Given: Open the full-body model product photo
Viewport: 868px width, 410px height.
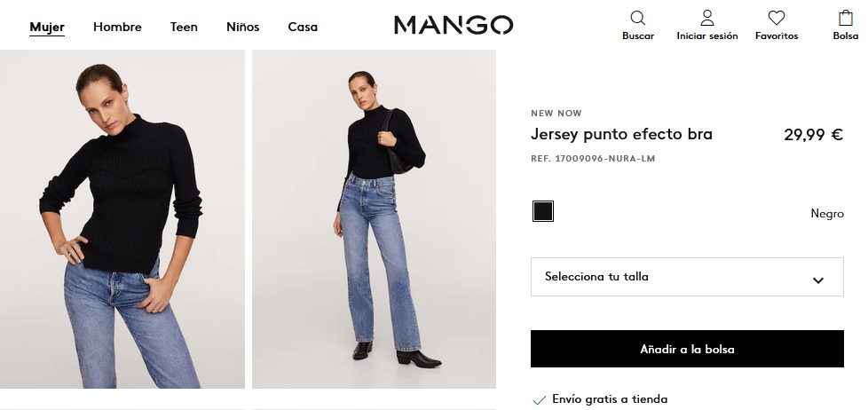Looking at the screenshot, I should (x=375, y=219).
